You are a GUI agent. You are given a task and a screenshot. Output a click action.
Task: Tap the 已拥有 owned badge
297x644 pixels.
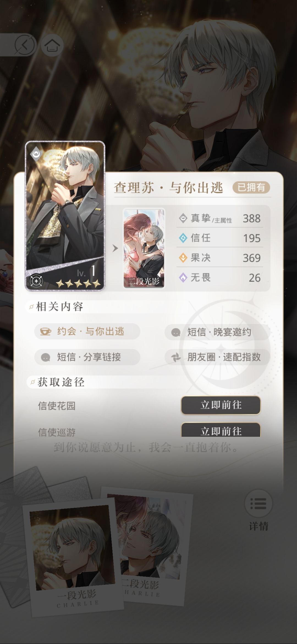pos(251,187)
